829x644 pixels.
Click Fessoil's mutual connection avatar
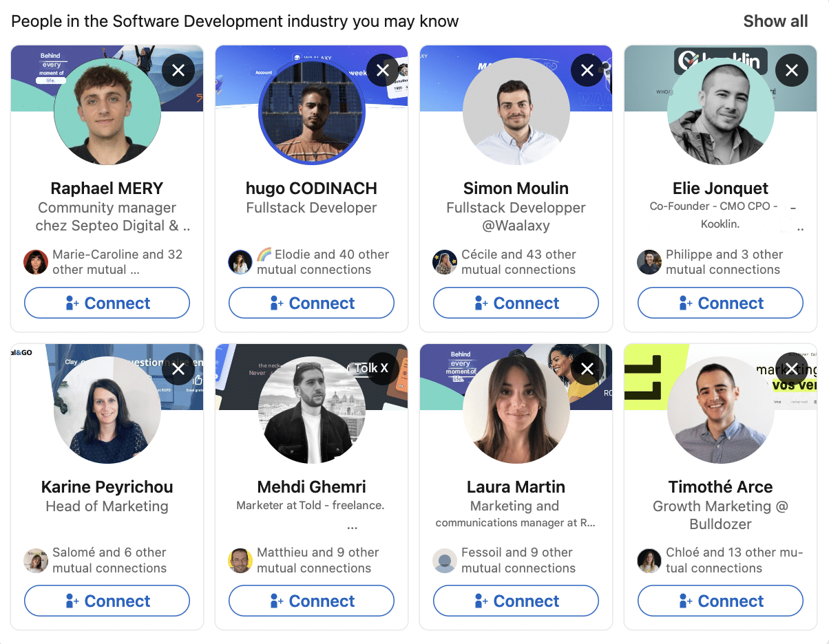click(x=444, y=560)
